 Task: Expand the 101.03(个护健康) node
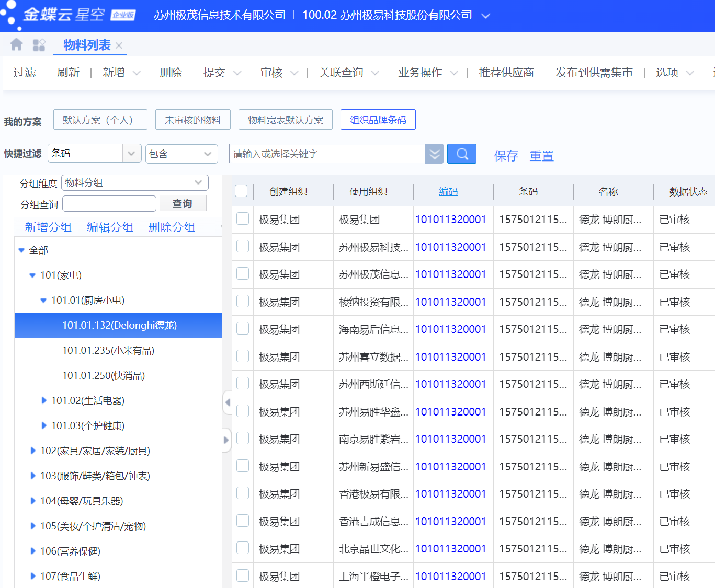click(x=44, y=425)
